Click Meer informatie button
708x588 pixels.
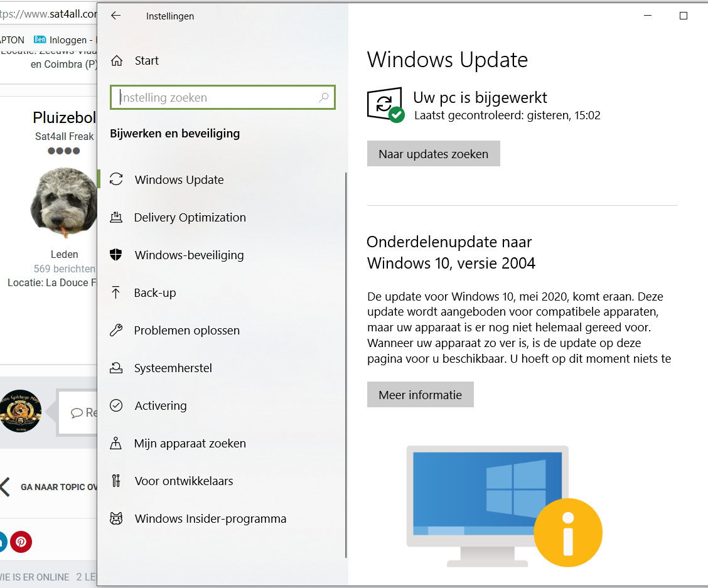[421, 395]
